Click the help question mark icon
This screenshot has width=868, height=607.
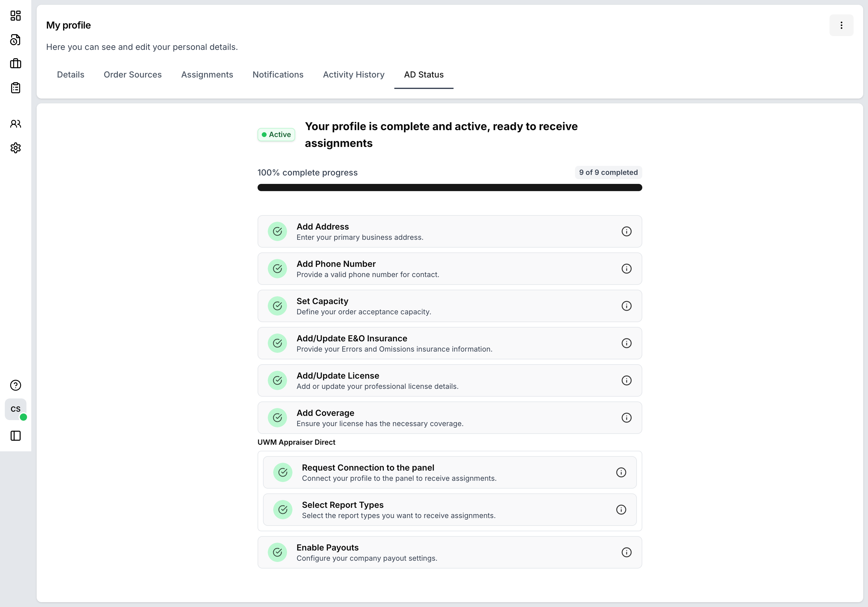[x=16, y=385]
